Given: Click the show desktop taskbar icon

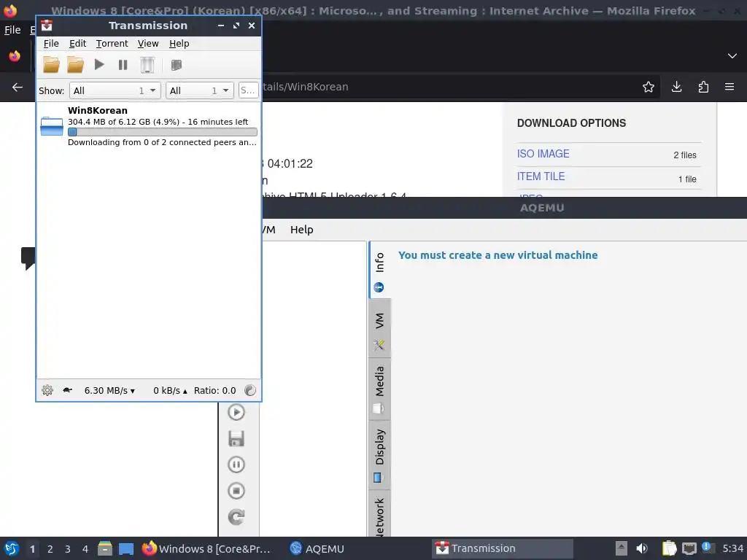Looking at the screenshot, I should tap(126, 549).
